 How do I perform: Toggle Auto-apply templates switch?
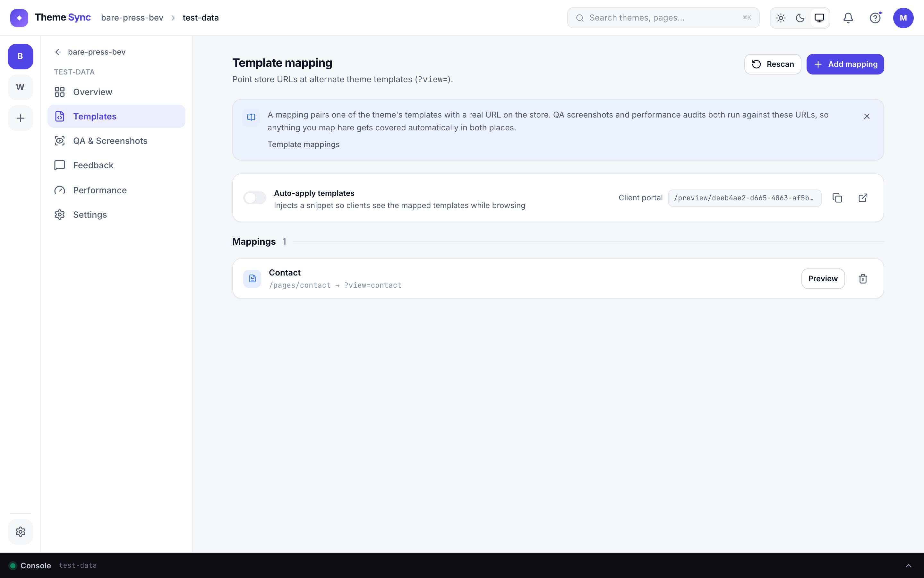tap(255, 198)
